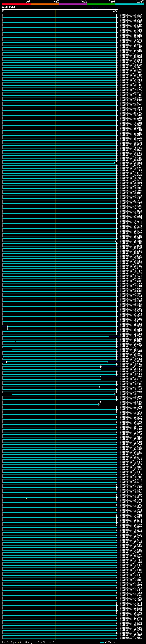Select the UniRef100_C7EAE3 hit
The width and height of the screenshot is (146, 644).
coord(131,557)
